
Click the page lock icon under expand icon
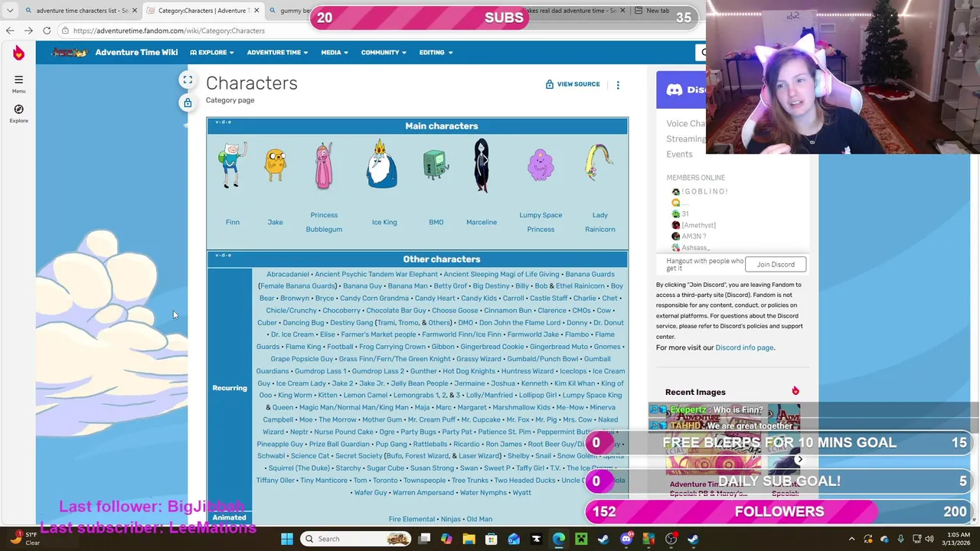(x=188, y=103)
